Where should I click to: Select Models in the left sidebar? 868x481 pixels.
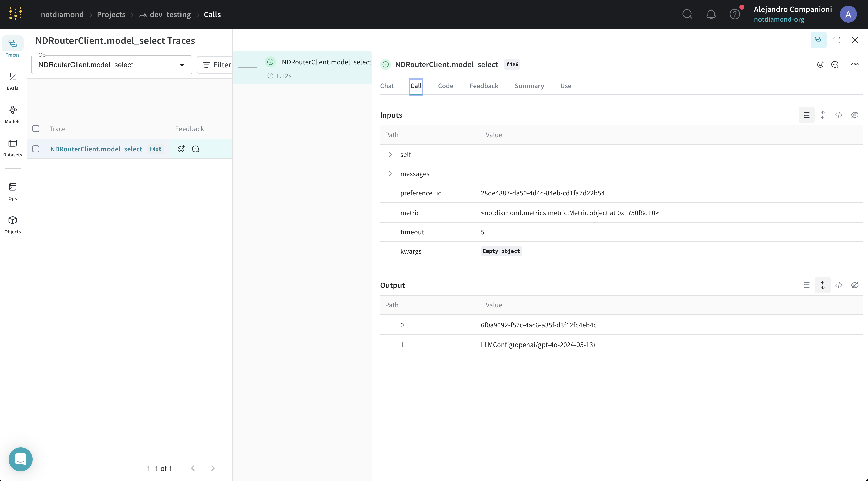(12, 114)
